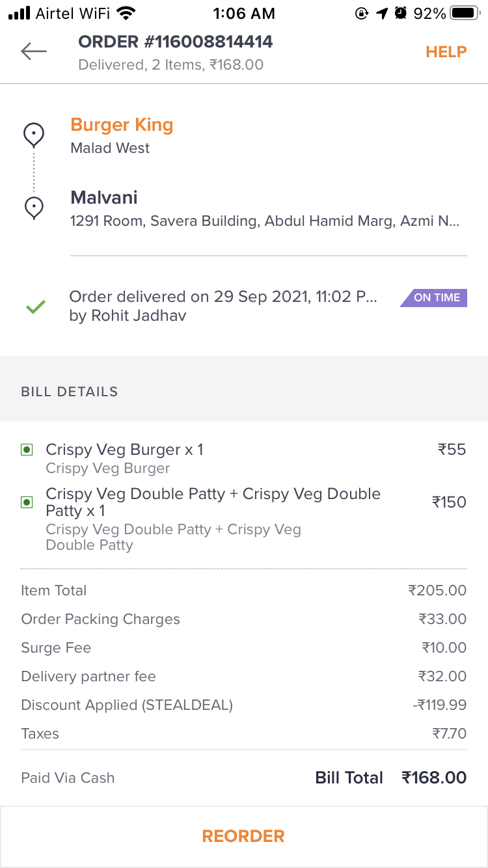Tap the Malvani delivery location pin icon

coord(34,208)
